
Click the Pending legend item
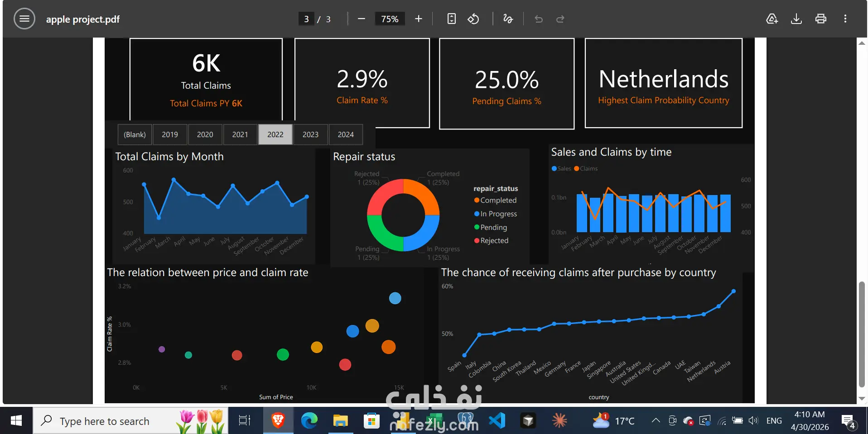pyautogui.click(x=491, y=227)
